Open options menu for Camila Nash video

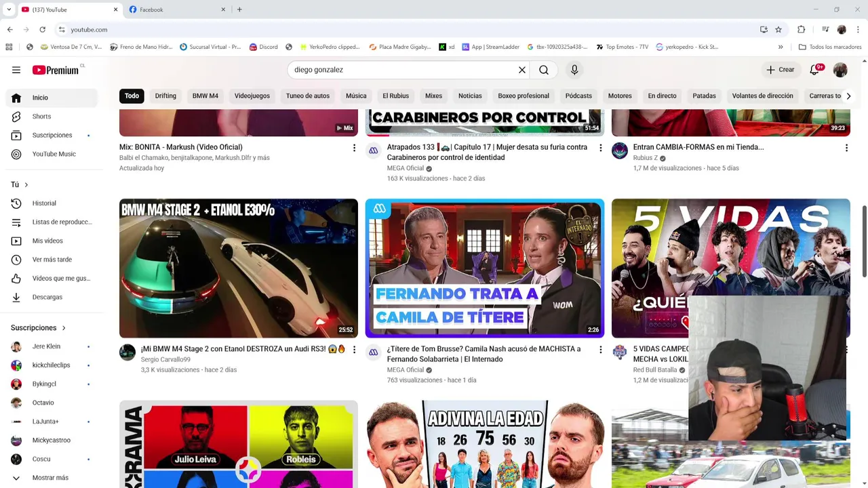[x=600, y=350]
